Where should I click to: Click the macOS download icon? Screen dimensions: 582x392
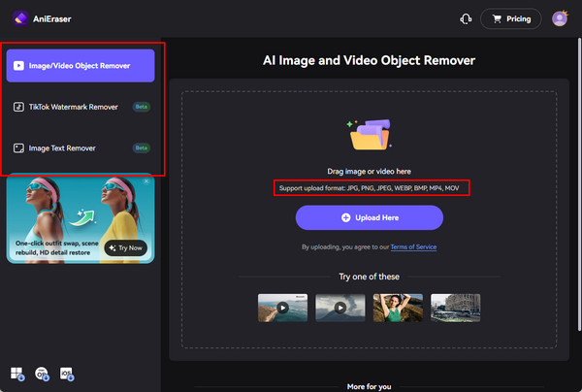tap(43, 374)
